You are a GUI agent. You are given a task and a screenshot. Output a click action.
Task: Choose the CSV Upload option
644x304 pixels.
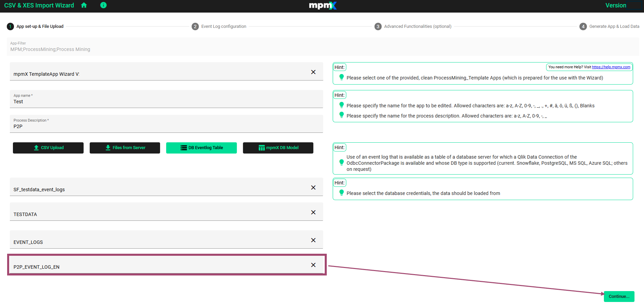(x=48, y=148)
